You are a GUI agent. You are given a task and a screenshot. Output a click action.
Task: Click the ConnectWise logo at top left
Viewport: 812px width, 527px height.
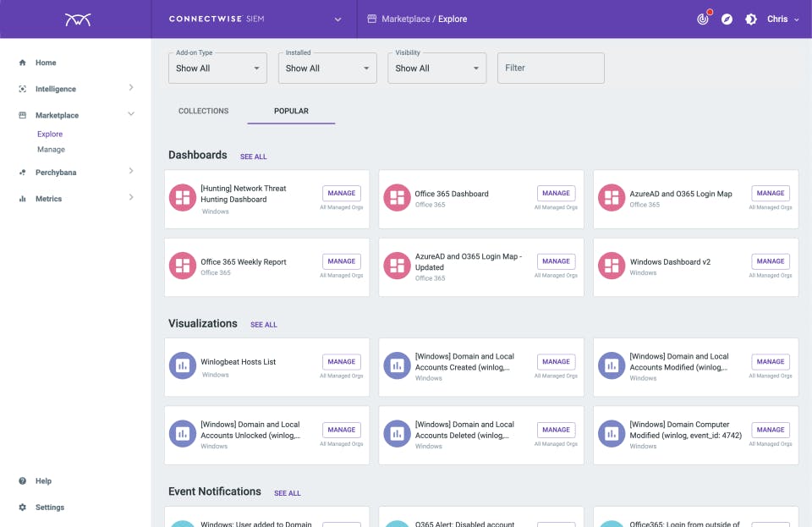coord(78,19)
